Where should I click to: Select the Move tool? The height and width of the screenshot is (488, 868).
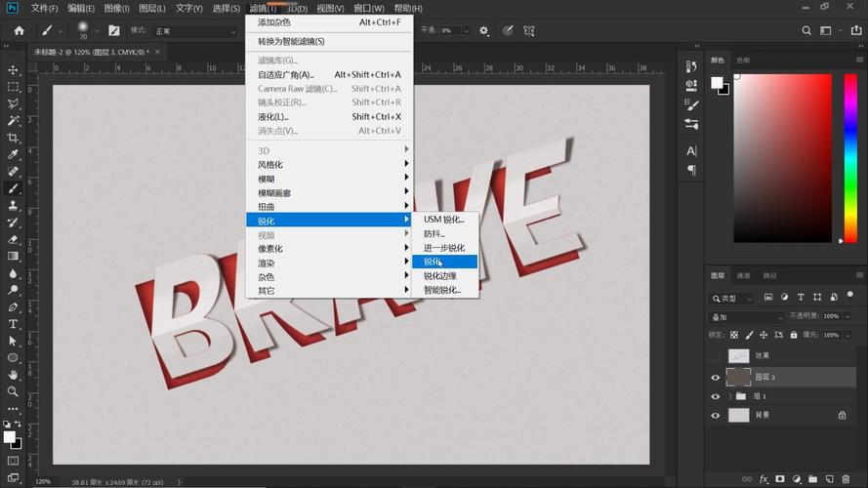point(13,70)
